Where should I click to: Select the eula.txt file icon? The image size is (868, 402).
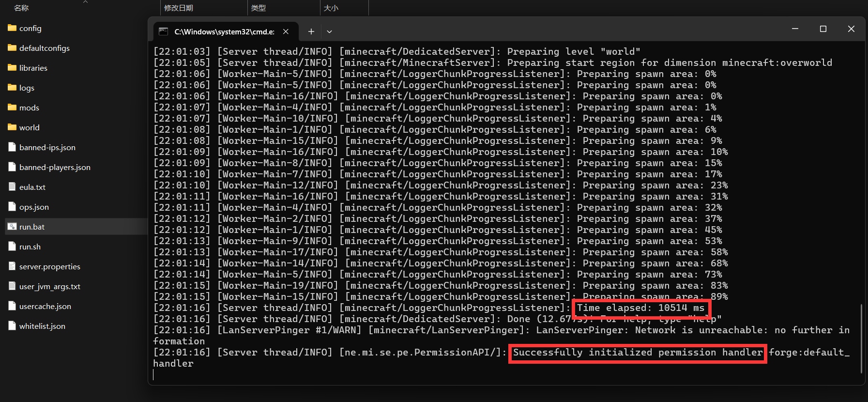pos(12,187)
